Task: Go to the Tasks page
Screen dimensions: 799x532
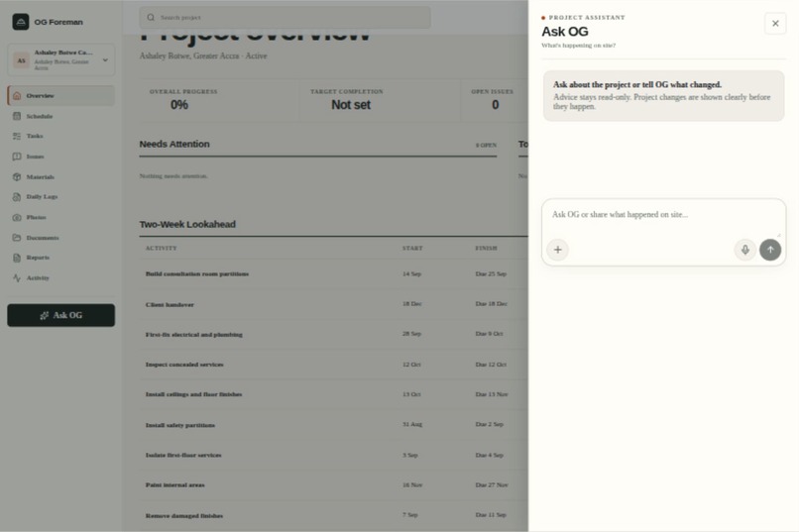Action: point(60,136)
